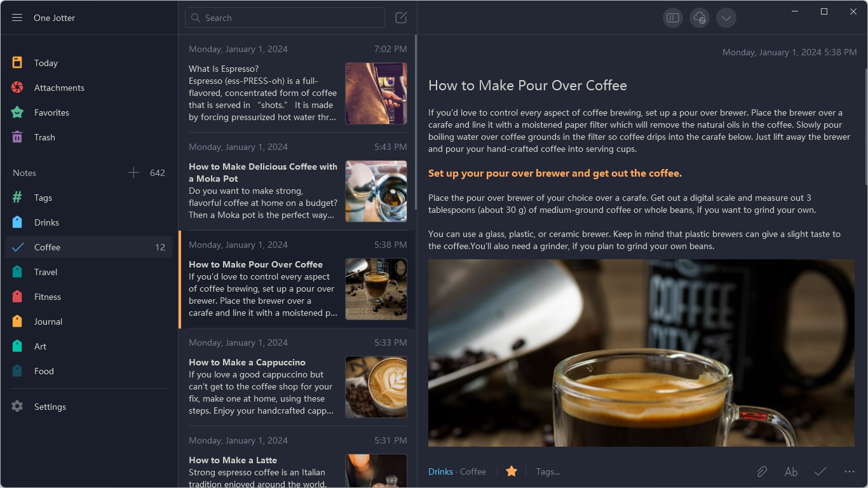Image resolution: width=868 pixels, height=488 pixels.
Task: Toggle favorite star on this note
Action: click(512, 471)
